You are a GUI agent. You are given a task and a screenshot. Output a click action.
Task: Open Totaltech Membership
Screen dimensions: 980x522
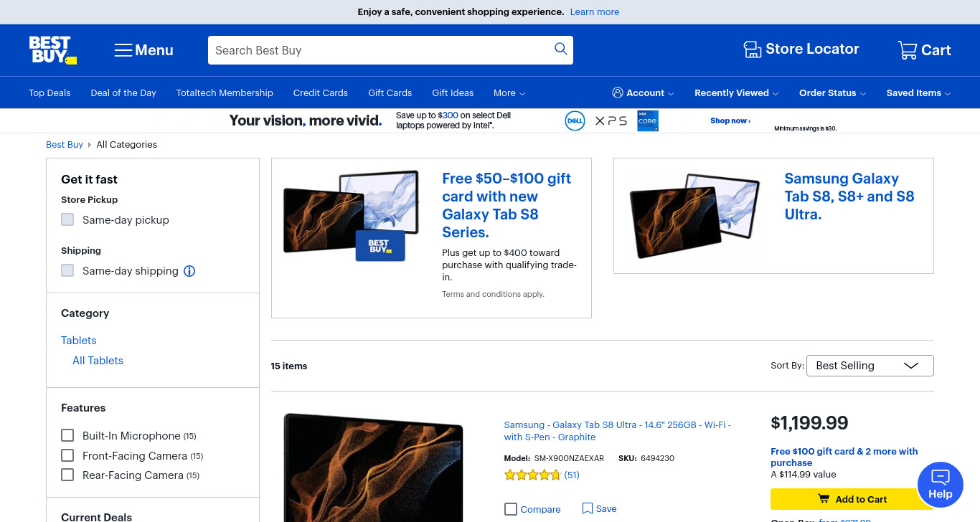pyautogui.click(x=225, y=93)
